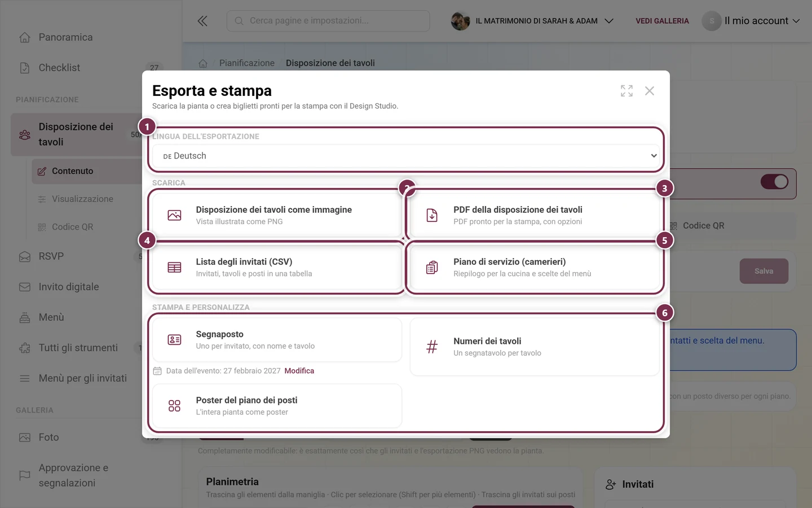Click the image icon for table layout PNG

[x=174, y=215]
